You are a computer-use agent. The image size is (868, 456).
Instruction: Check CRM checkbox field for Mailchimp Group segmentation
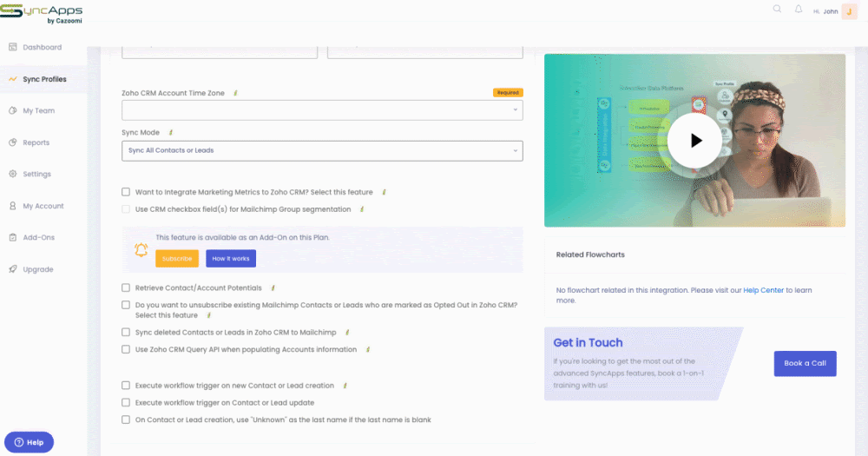click(x=126, y=208)
